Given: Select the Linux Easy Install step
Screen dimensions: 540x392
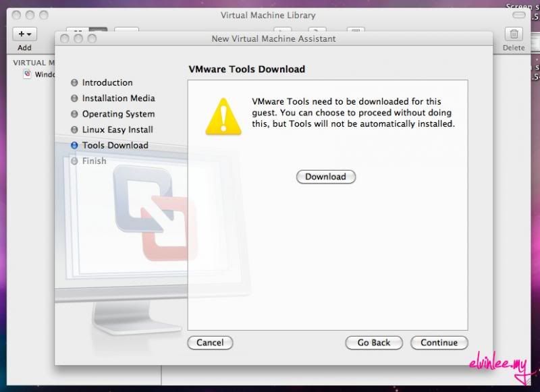Looking at the screenshot, I should [x=112, y=130].
